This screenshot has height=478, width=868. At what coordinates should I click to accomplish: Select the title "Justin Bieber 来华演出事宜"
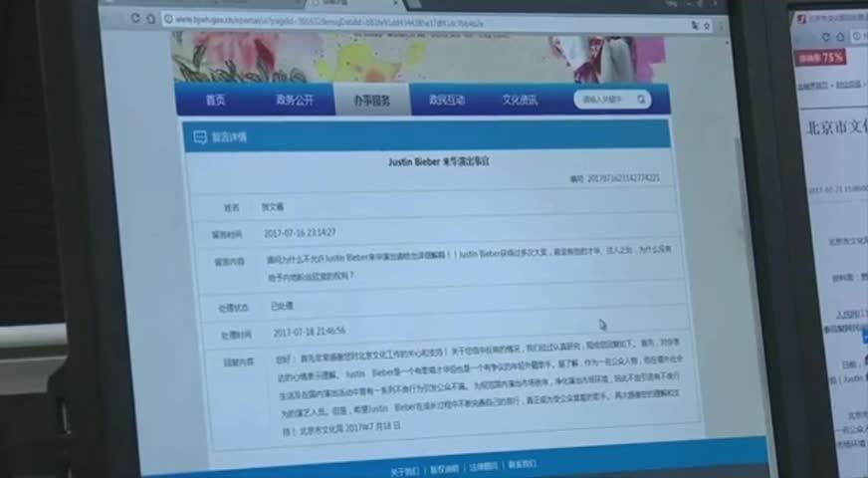coord(438,161)
